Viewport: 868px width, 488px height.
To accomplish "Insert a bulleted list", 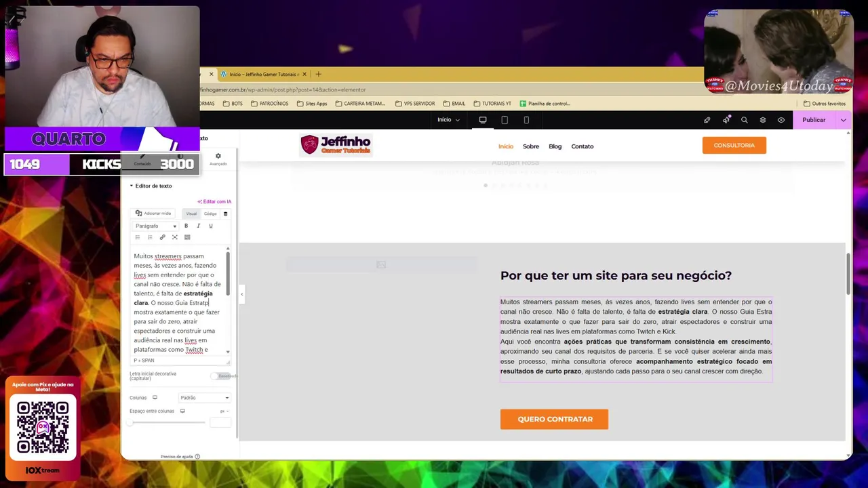I will 138,237.
